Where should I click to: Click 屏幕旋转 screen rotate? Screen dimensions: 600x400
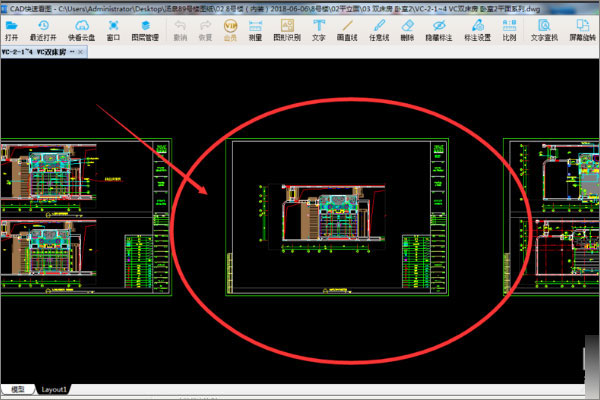point(583,27)
